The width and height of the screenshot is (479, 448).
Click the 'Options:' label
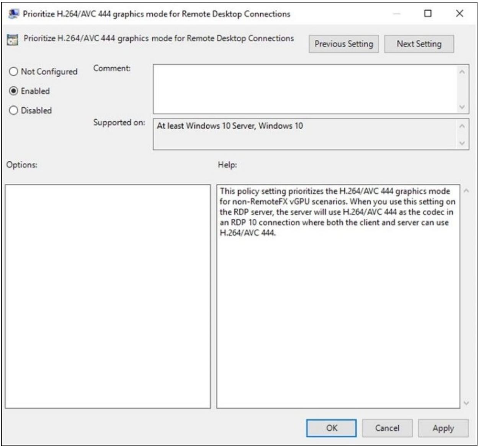22,165
